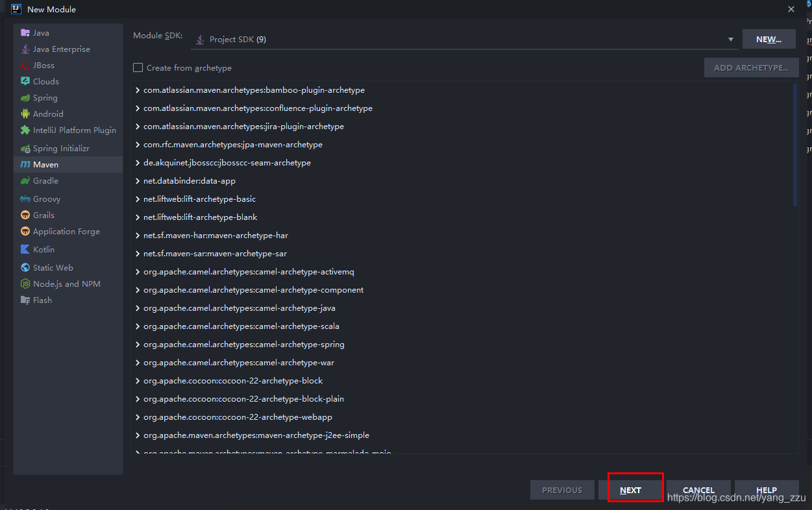Select maven-archetype-j2ee-simple row

463,435
